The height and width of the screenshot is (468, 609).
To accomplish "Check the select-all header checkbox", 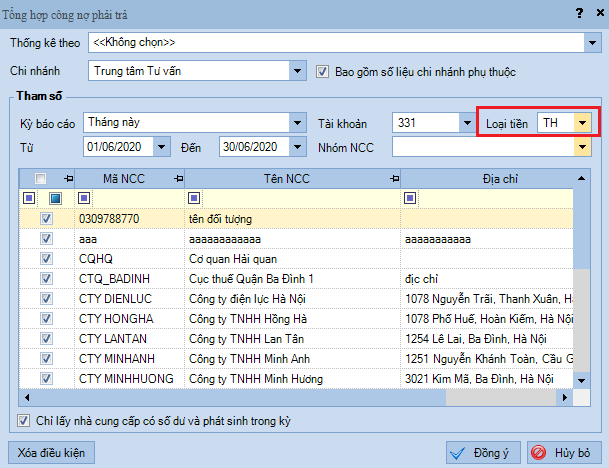I will pyautogui.click(x=40, y=178).
